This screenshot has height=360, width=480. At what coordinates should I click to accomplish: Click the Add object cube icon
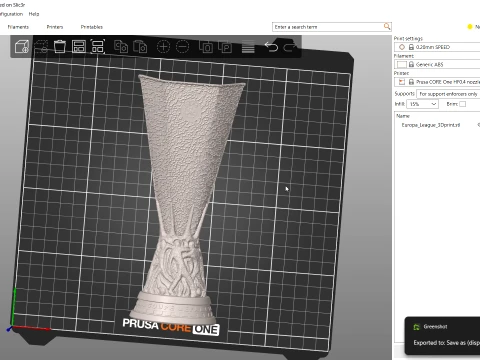coord(22,47)
